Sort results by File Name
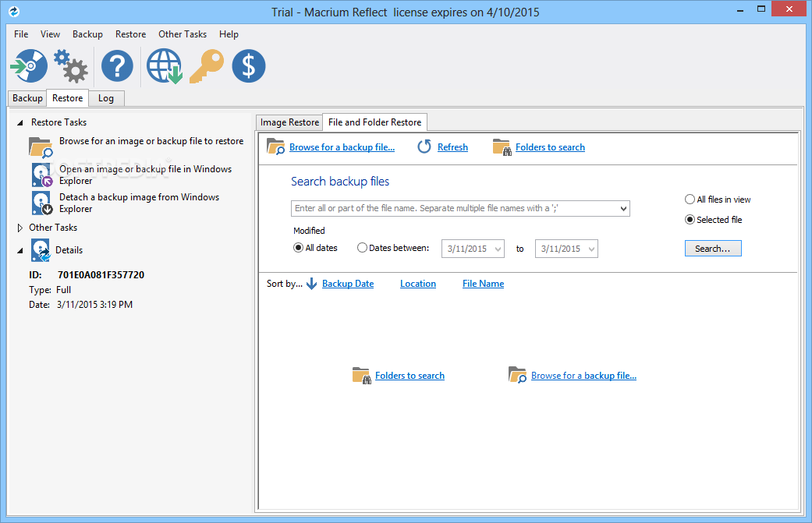812x523 pixels. click(x=483, y=284)
